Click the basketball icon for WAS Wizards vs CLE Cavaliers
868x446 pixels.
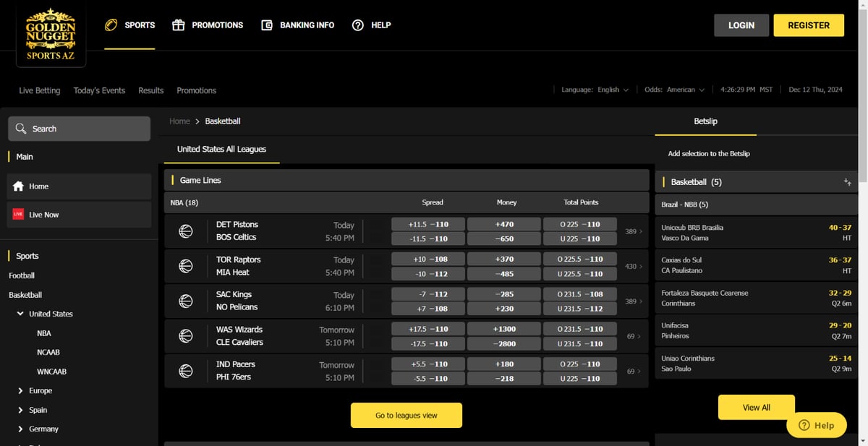coord(186,336)
